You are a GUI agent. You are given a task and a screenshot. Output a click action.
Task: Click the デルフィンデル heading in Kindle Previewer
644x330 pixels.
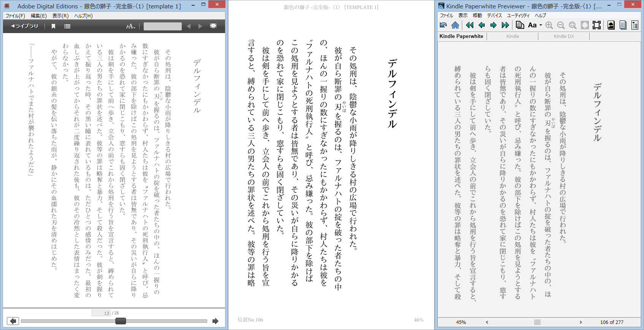[597, 112]
